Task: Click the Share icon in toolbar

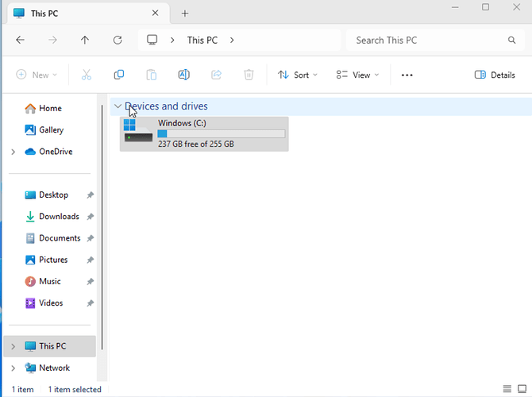Action: pyautogui.click(x=216, y=75)
